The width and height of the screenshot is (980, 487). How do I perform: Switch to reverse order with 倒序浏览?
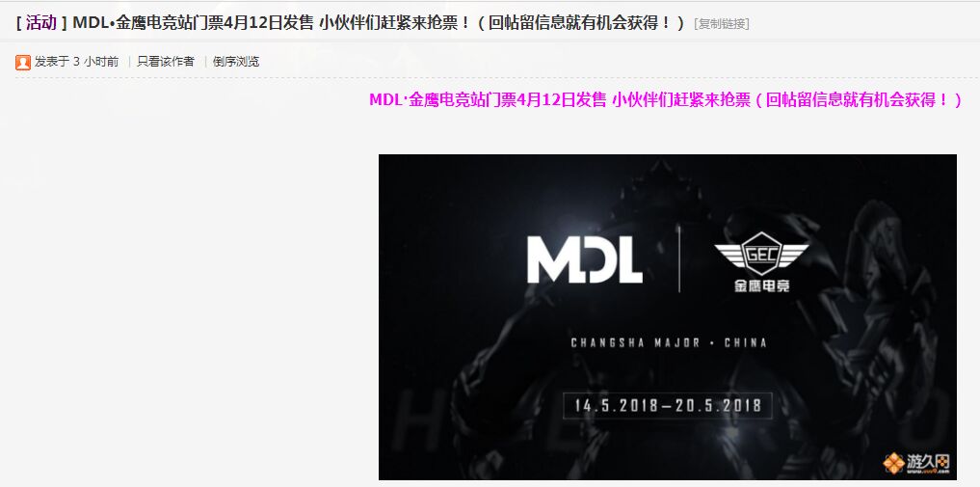tap(236, 62)
